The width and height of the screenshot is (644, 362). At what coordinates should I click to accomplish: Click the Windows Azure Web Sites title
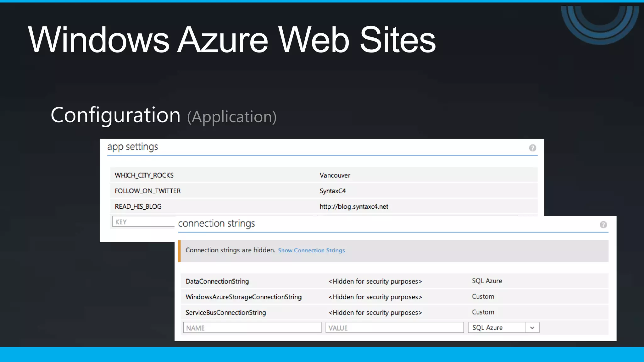click(232, 40)
